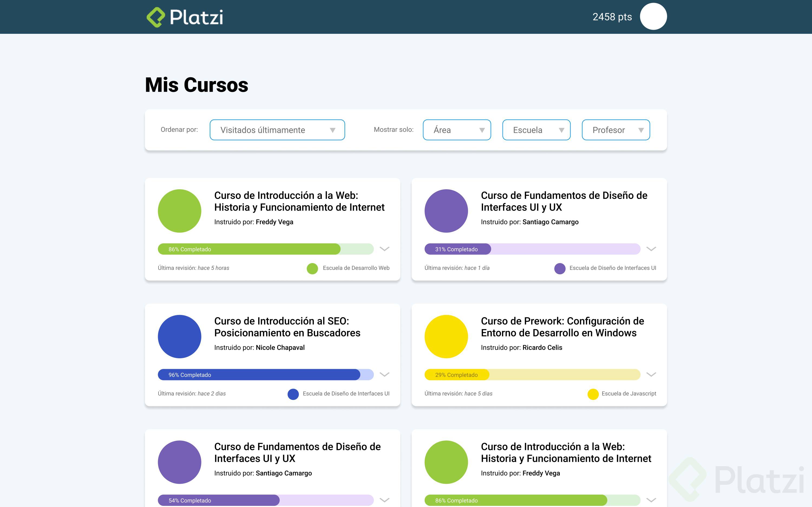Click the Escuela de Desarrollo Web green dot

(x=312, y=269)
